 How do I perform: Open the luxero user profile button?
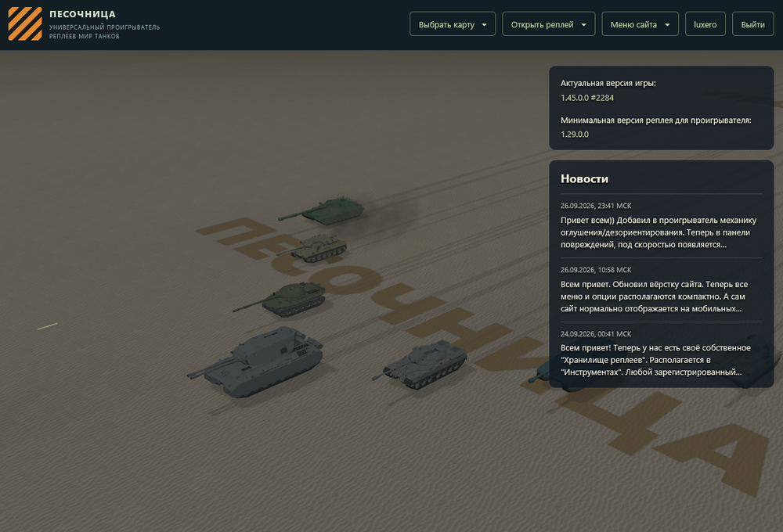point(705,24)
